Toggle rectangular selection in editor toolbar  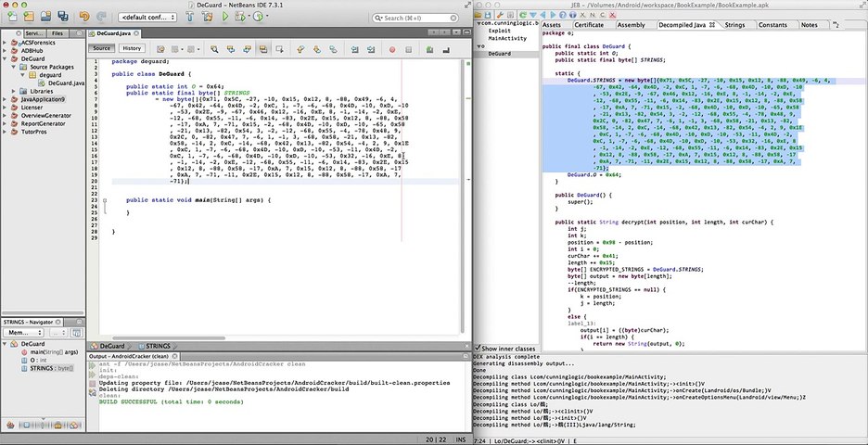click(279, 49)
